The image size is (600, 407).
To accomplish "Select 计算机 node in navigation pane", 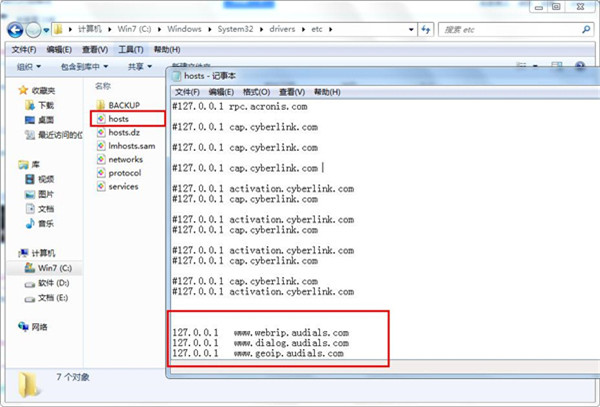I will click(x=37, y=253).
